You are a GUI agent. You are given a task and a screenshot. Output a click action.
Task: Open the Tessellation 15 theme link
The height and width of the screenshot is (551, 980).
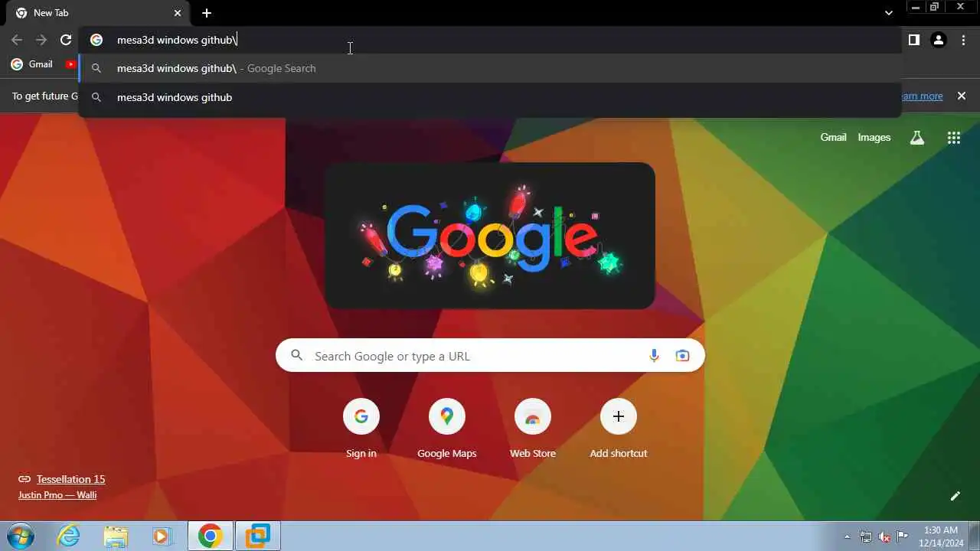pos(70,479)
